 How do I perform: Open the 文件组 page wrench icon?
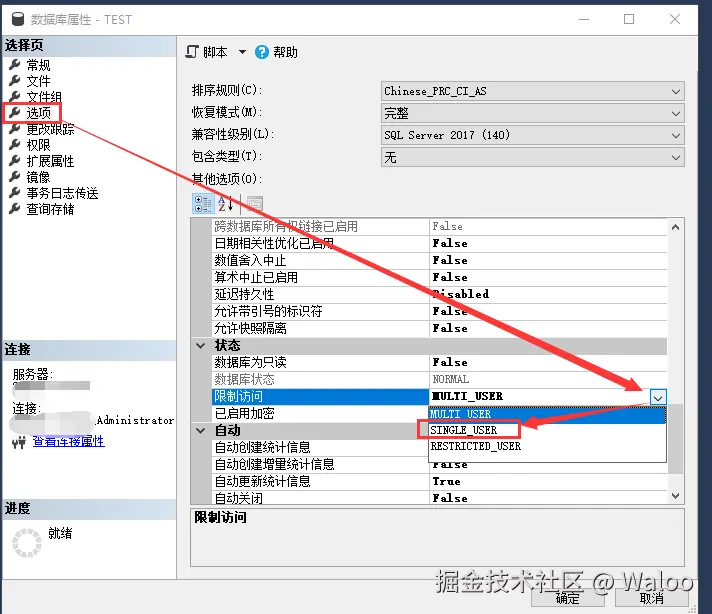pos(15,96)
